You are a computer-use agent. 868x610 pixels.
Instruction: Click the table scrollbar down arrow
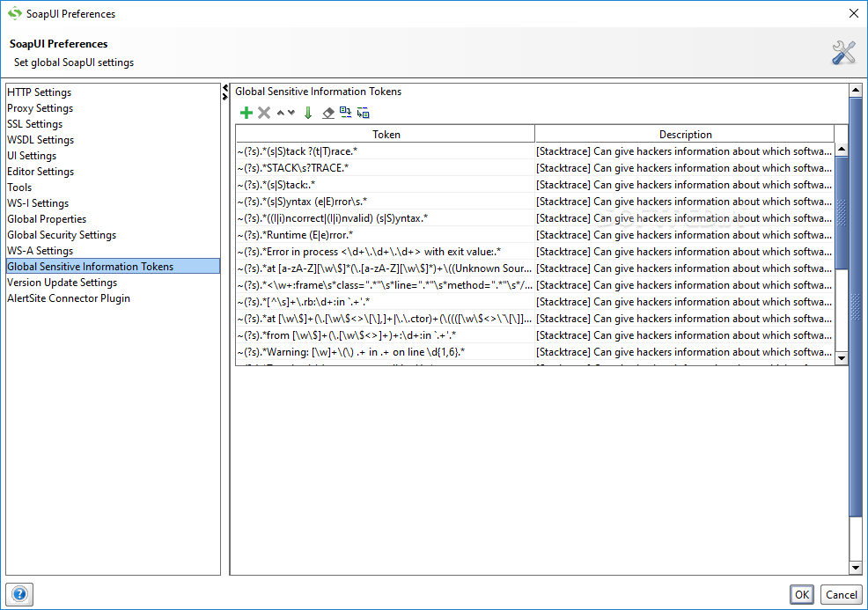(x=842, y=358)
